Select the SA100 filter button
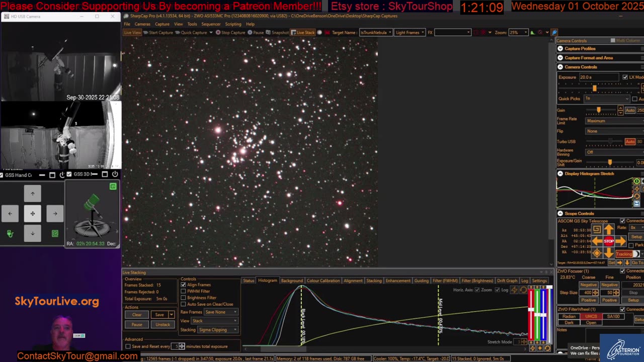The height and width of the screenshot is (362, 644). [613, 317]
